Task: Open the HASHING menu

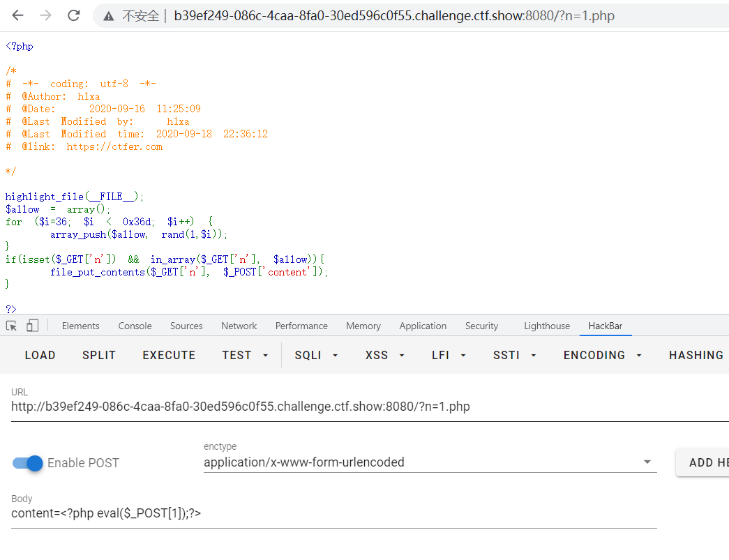Action: pos(696,355)
